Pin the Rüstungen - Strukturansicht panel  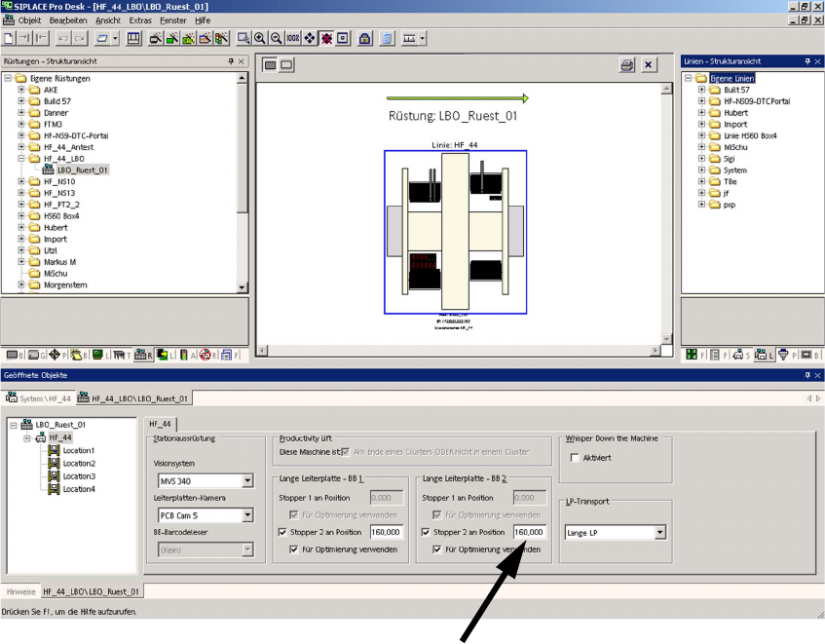[231, 61]
